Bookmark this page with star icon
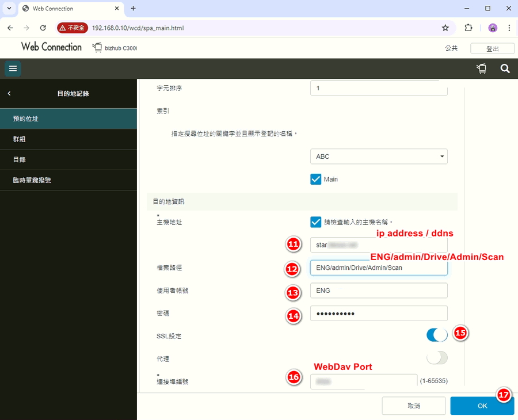Viewport: 518px width, 420px height. 445,28
